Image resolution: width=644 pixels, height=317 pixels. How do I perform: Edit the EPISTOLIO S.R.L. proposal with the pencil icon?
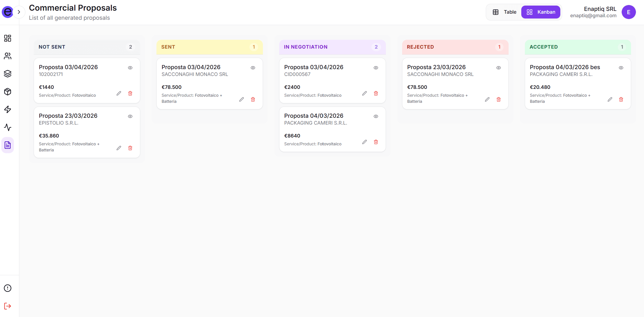(119, 148)
